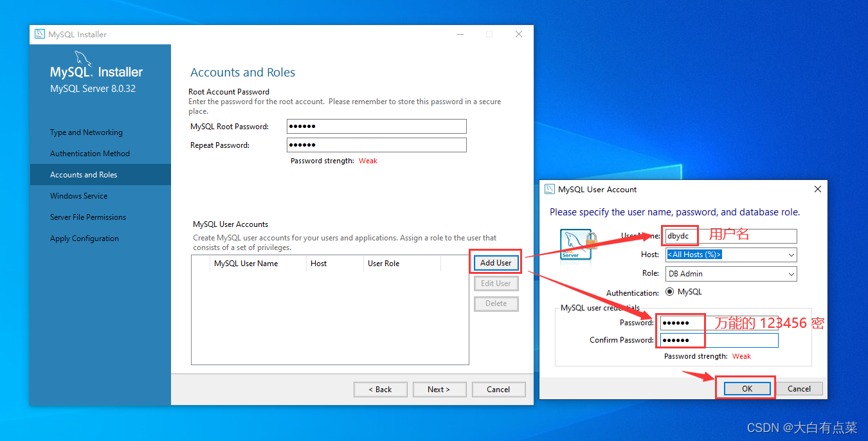The height and width of the screenshot is (441, 868).
Task: Go to Server File Permissions step
Action: tap(88, 217)
